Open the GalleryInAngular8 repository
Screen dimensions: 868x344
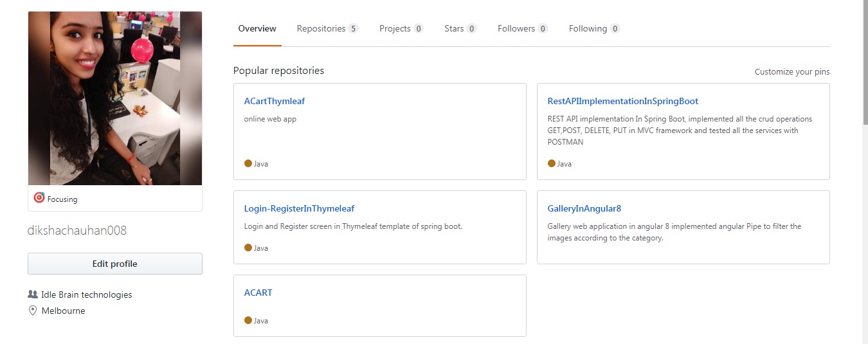tap(584, 208)
